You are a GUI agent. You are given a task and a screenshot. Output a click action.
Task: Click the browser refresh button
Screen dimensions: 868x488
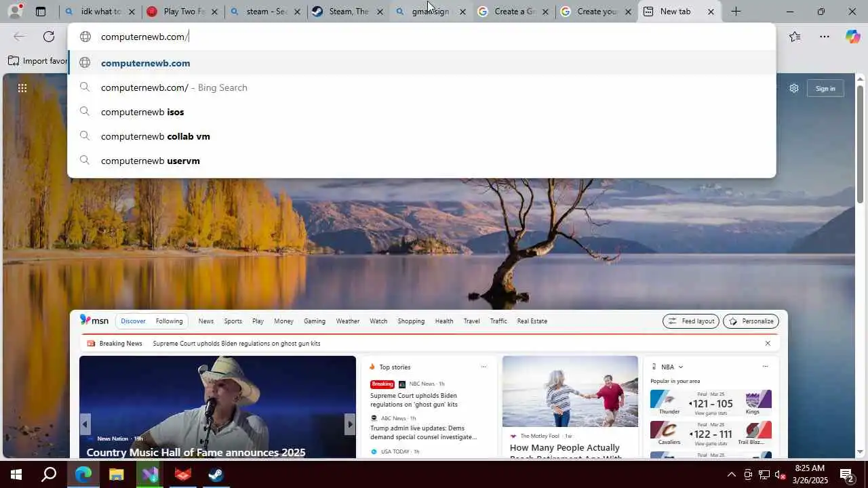[49, 37]
